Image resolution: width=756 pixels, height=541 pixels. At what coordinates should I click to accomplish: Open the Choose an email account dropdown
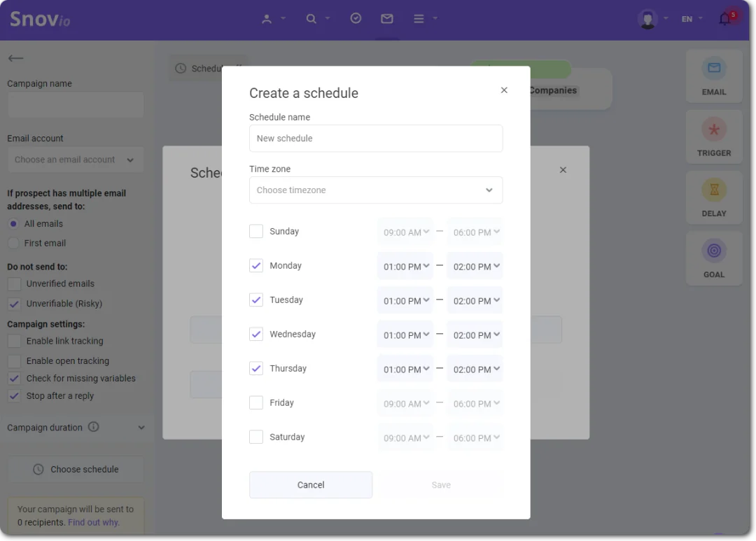[x=76, y=160]
